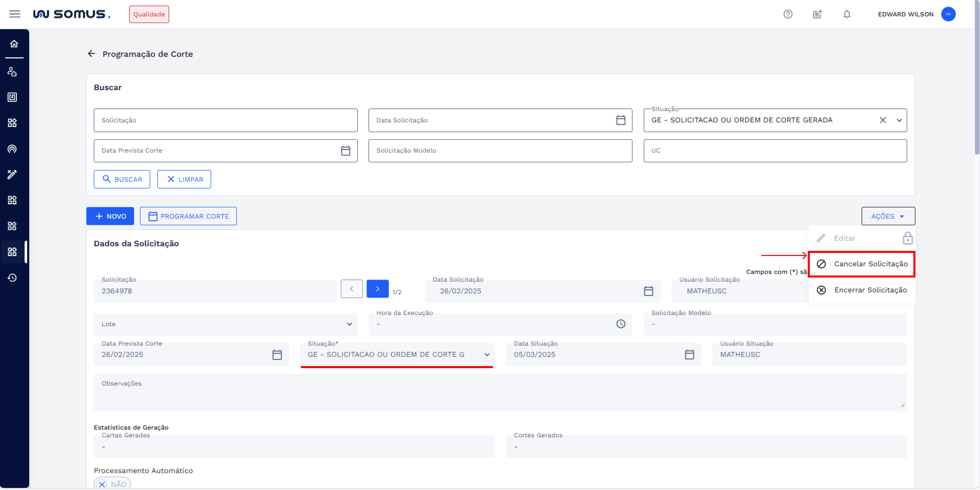
Task: Click the add-note icon in header
Action: (817, 14)
